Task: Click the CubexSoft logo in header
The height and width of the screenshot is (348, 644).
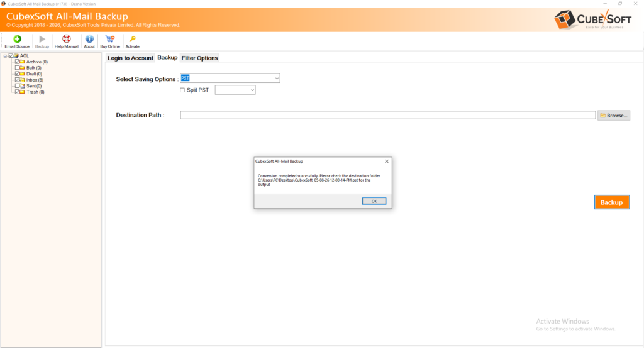Action: [592, 19]
